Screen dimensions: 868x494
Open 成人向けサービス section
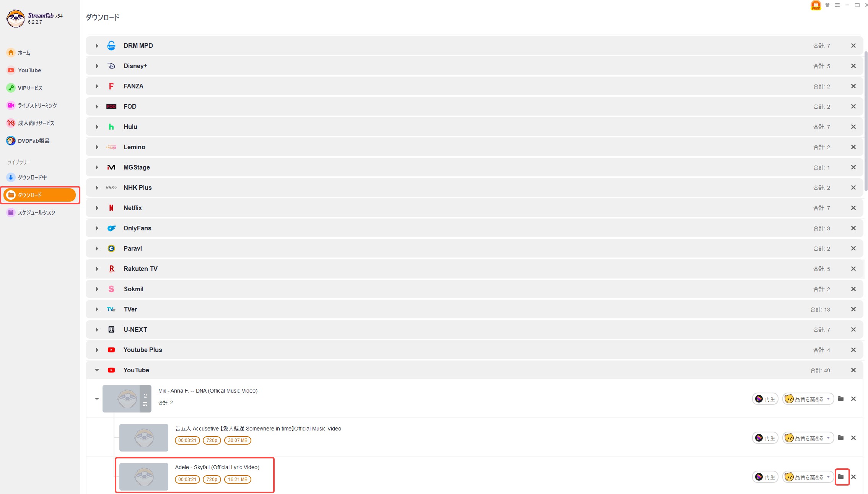pyautogui.click(x=30, y=123)
